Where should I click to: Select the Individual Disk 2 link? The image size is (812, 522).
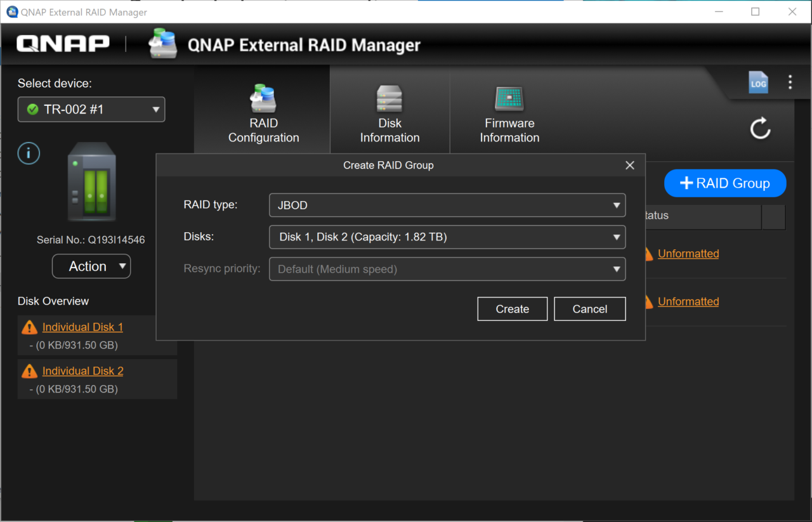[82, 370]
